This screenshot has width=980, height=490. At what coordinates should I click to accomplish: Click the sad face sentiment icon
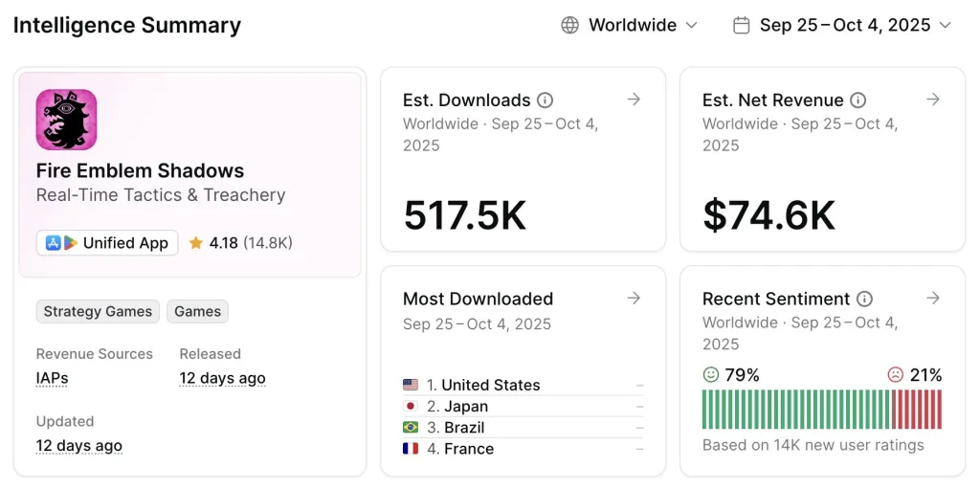pyautogui.click(x=896, y=375)
